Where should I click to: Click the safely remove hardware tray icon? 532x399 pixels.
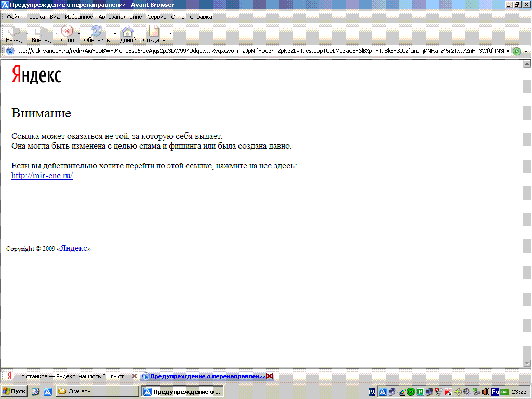pyautogui.click(x=476, y=392)
